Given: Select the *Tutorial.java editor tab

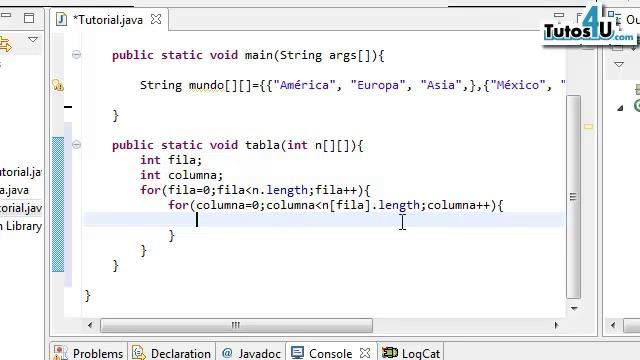Looking at the screenshot, I should point(109,20).
